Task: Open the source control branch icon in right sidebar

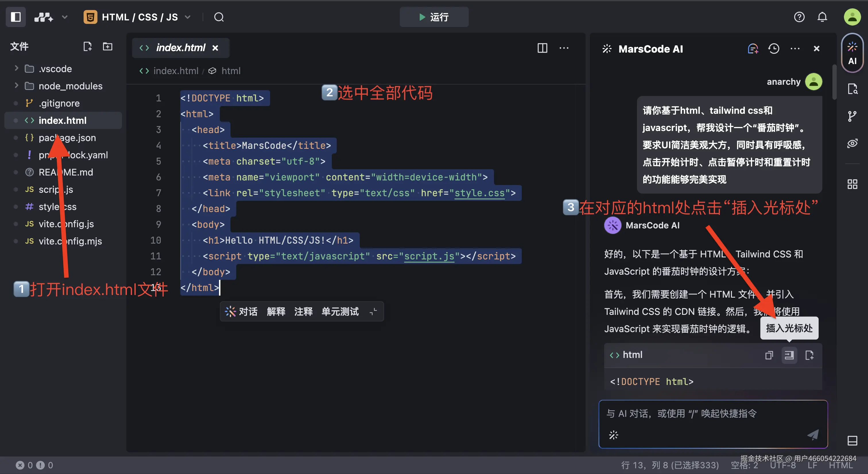Action: click(x=852, y=117)
